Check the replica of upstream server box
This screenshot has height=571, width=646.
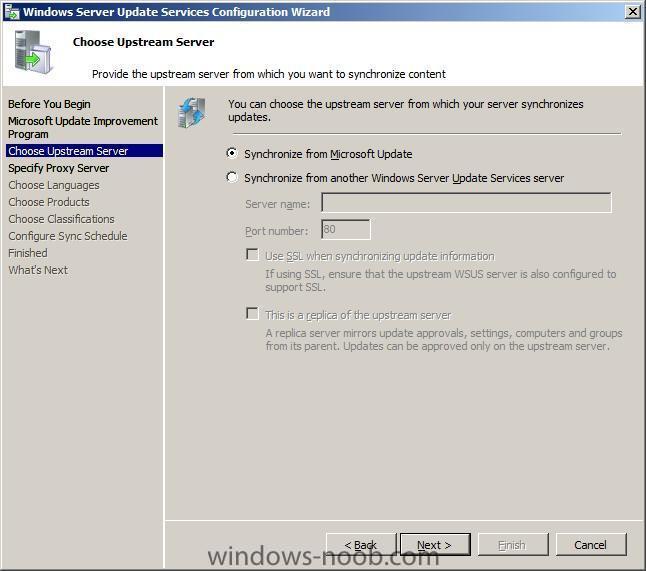tap(252, 313)
